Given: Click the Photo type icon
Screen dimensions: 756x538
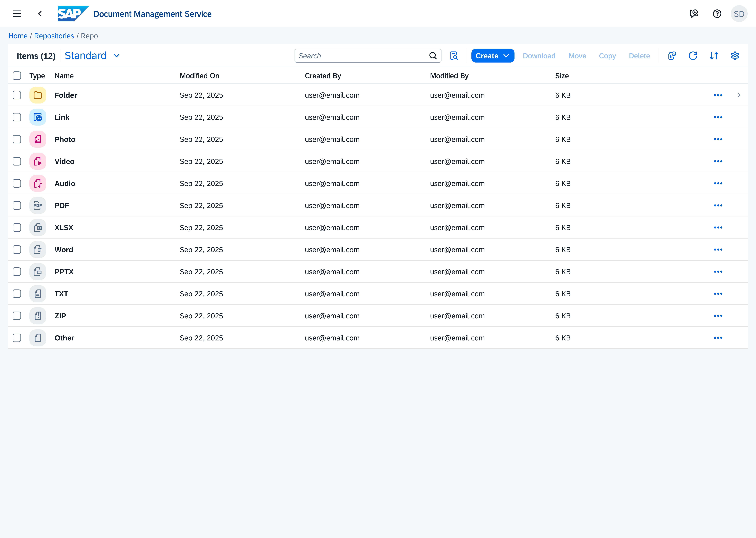Looking at the screenshot, I should click(38, 139).
